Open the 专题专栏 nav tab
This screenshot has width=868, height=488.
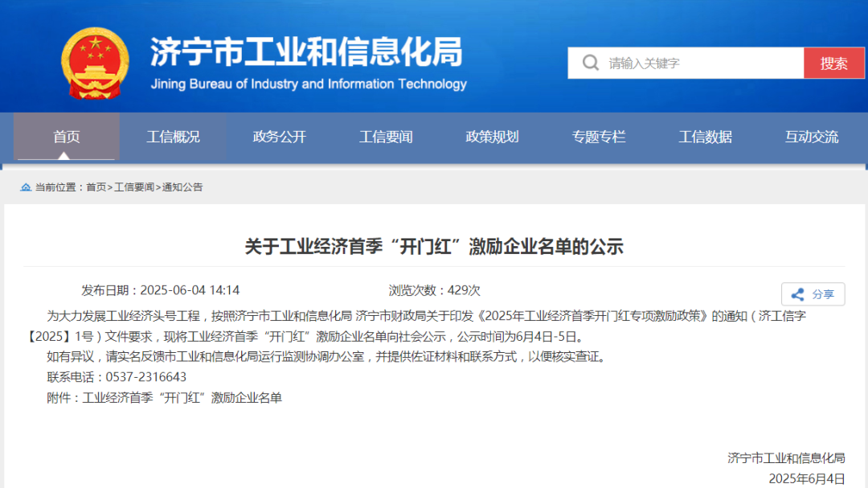[599, 137]
